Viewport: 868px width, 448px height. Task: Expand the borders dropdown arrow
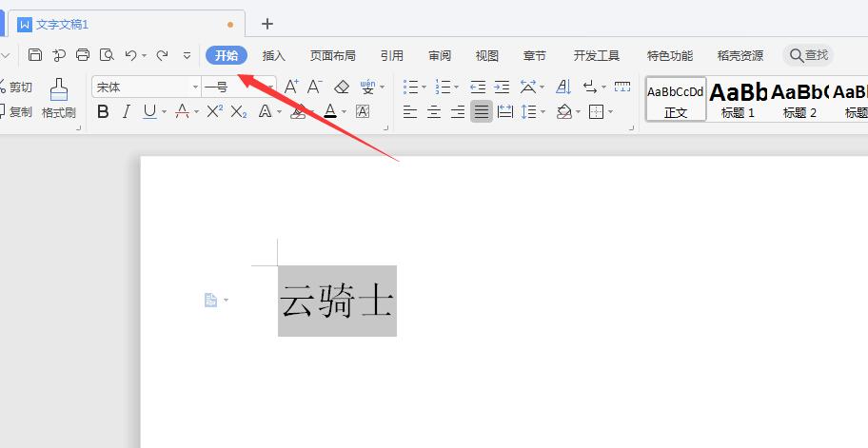[x=611, y=112]
